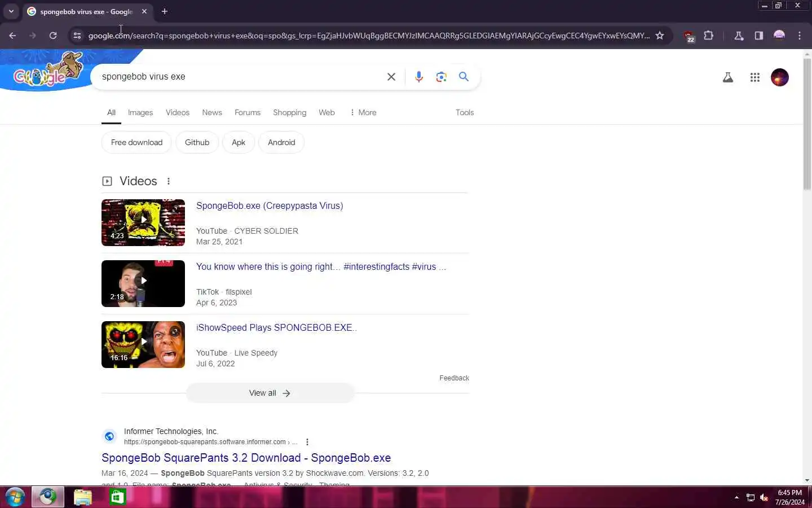Open extension with red 22 badge
Screen dimensions: 812x508
coord(689,36)
